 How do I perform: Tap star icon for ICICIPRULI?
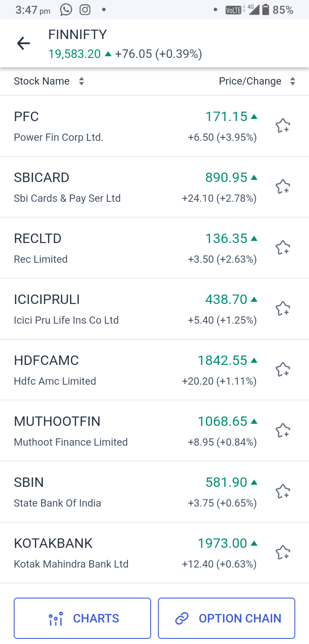coord(282,309)
